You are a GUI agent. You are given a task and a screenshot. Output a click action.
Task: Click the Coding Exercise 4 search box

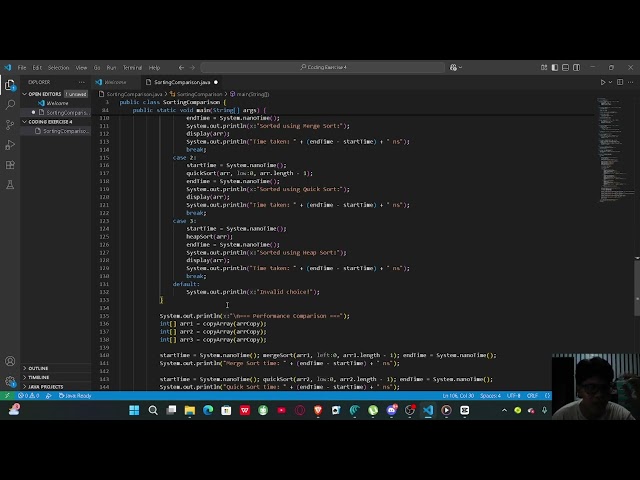coord(322,67)
